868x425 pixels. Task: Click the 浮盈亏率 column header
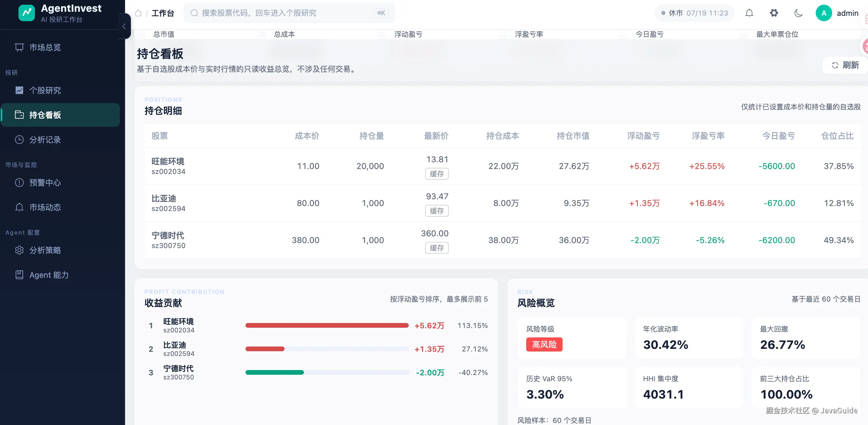tap(708, 136)
